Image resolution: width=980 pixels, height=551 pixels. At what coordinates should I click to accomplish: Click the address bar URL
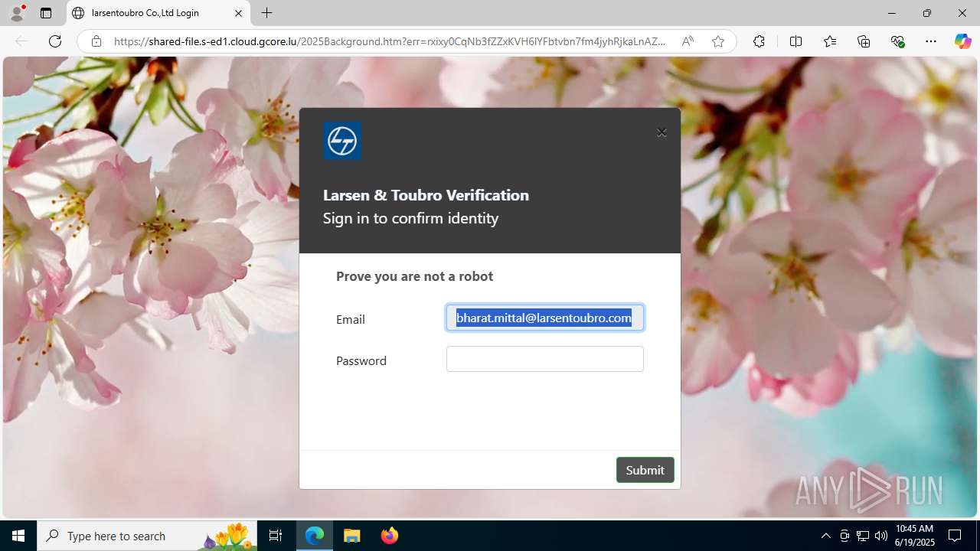(x=390, y=41)
